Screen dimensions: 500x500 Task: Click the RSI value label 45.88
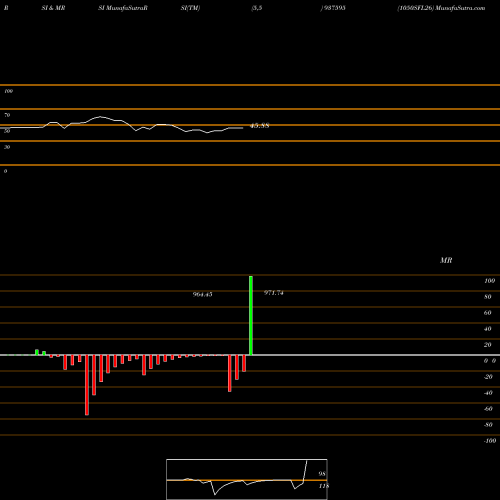pyautogui.click(x=259, y=126)
